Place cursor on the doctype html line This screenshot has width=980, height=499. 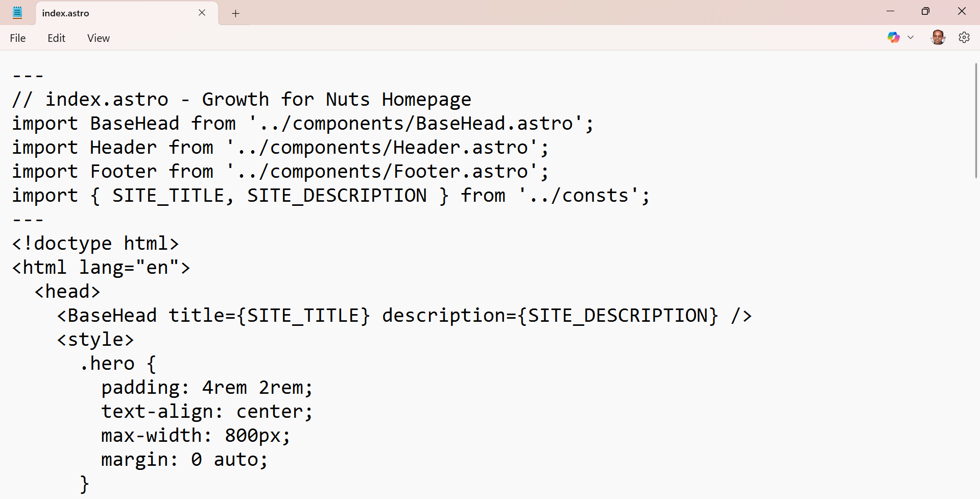(x=95, y=243)
